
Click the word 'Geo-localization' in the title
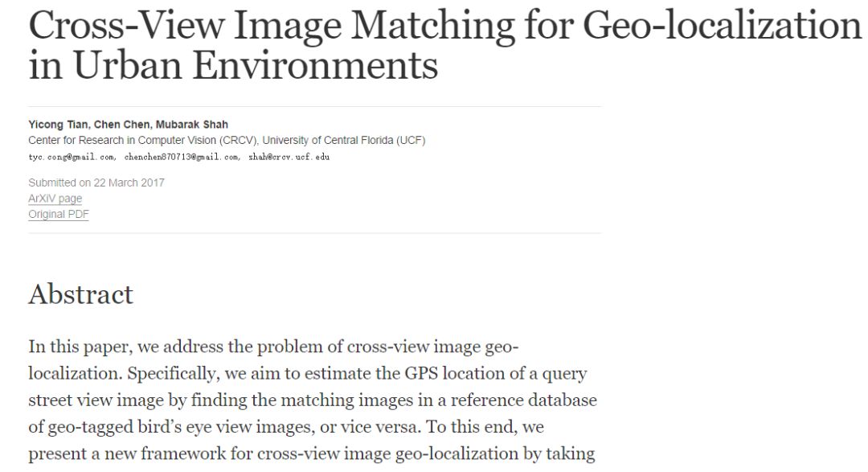point(723,26)
